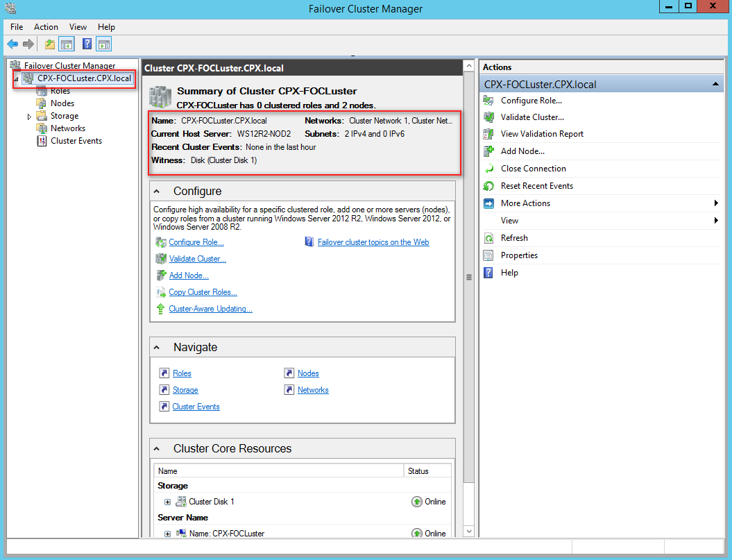Select the Roles item in the tree

60,91
